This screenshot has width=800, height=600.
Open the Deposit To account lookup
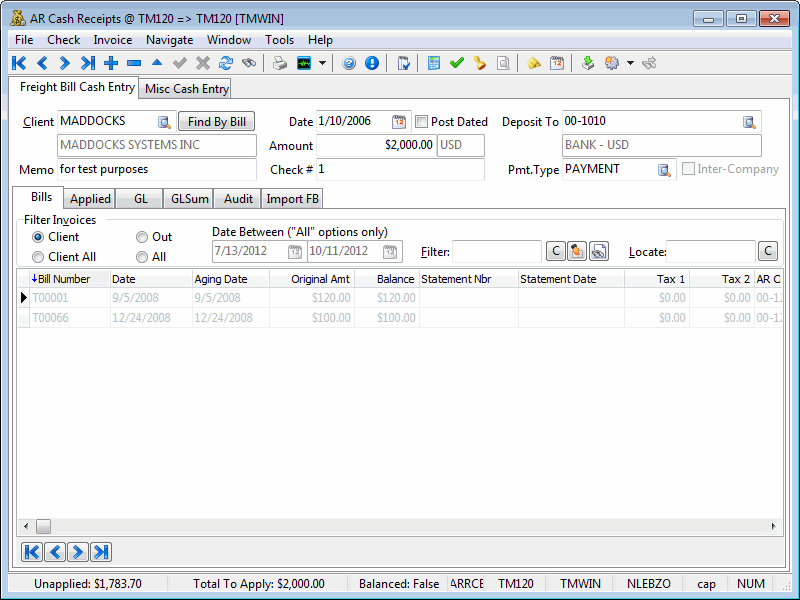[749, 122]
